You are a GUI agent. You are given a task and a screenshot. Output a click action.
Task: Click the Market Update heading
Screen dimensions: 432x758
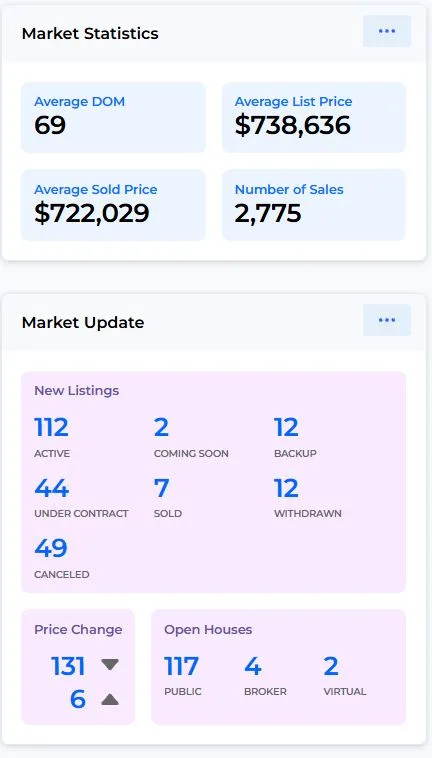83,322
